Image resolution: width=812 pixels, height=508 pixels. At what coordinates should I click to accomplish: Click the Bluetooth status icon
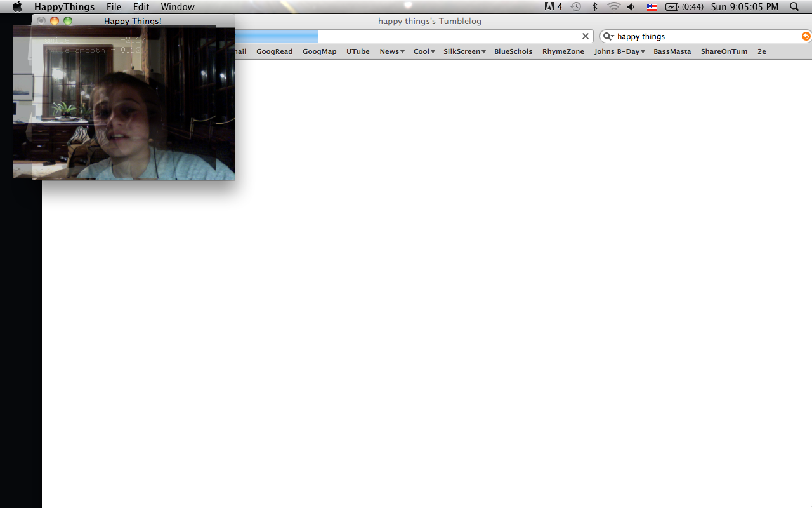coord(594,7)
